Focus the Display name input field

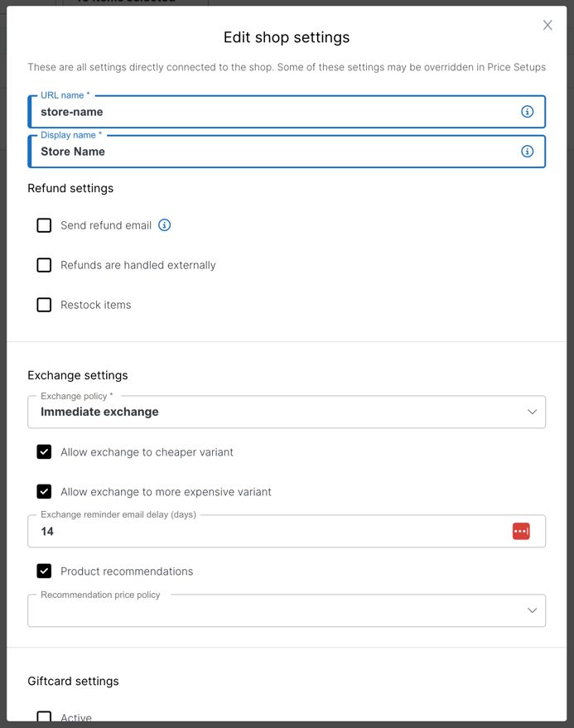tap(273, 152)
